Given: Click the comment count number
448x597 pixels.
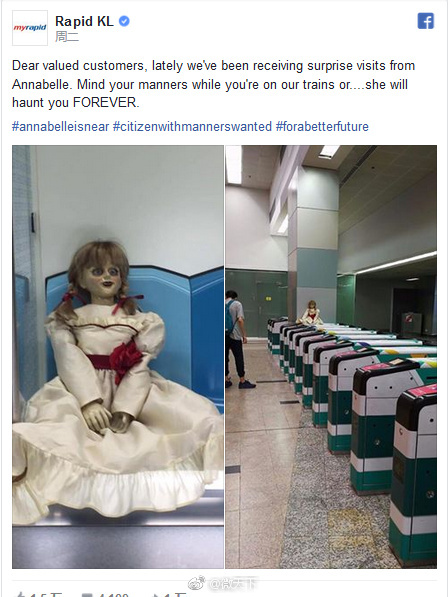Looking at the screenshot, I should [113, 595].
